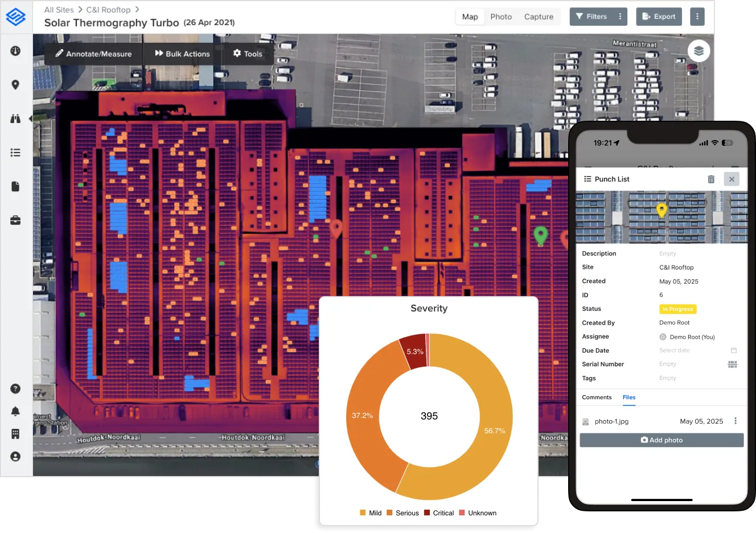
Task: Edit the Description field marked Empty
Action: tap(668, 253)
